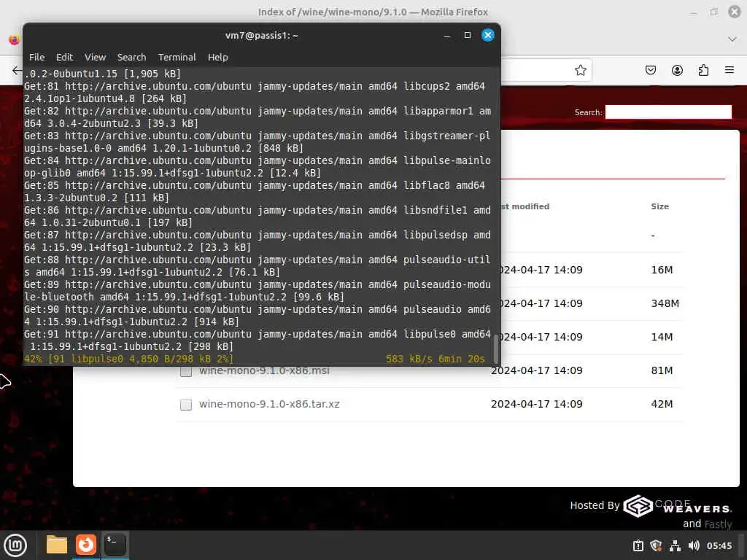Open network connections tray icon
The width and height of the screenshot is (747, 560).
click(675, 545)
